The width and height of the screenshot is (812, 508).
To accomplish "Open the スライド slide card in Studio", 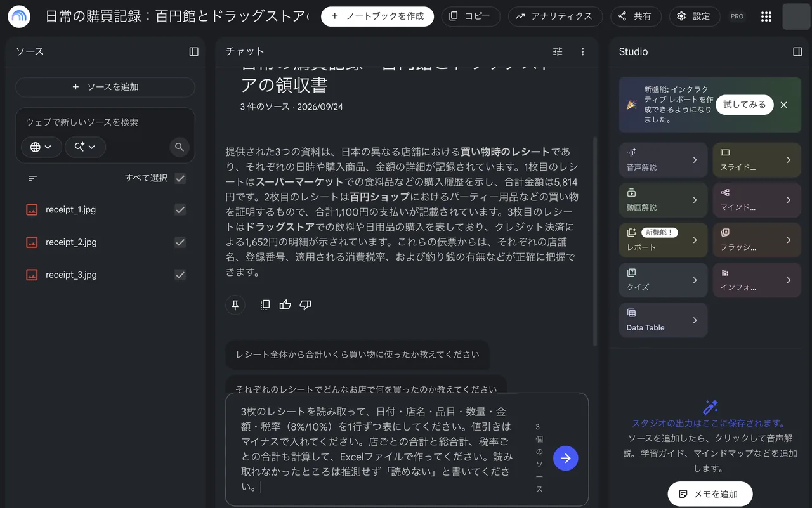I will pos(757,160).
